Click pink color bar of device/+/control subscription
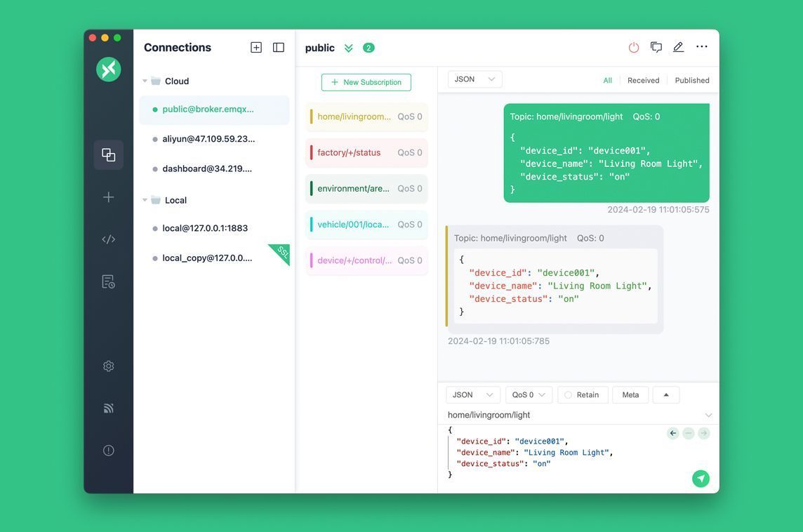The image size is (803, 532). pos(312,260)
